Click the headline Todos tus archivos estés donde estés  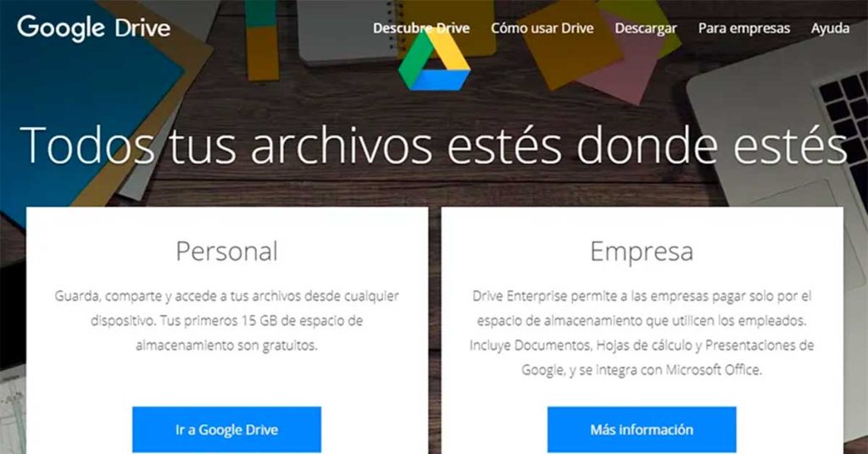[x=433, y=145]
